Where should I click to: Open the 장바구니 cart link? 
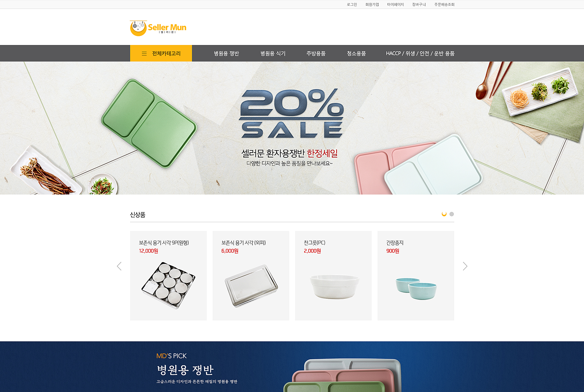pyautogui.click(x=419, y=5)
